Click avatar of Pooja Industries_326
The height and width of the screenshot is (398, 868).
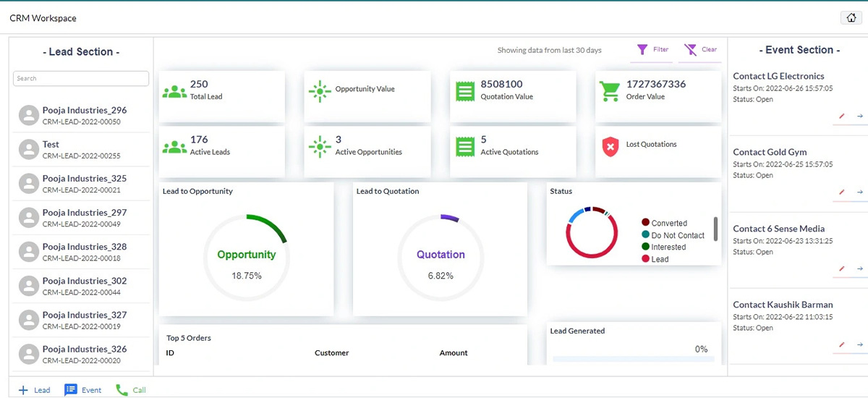[x=28, y=353]
